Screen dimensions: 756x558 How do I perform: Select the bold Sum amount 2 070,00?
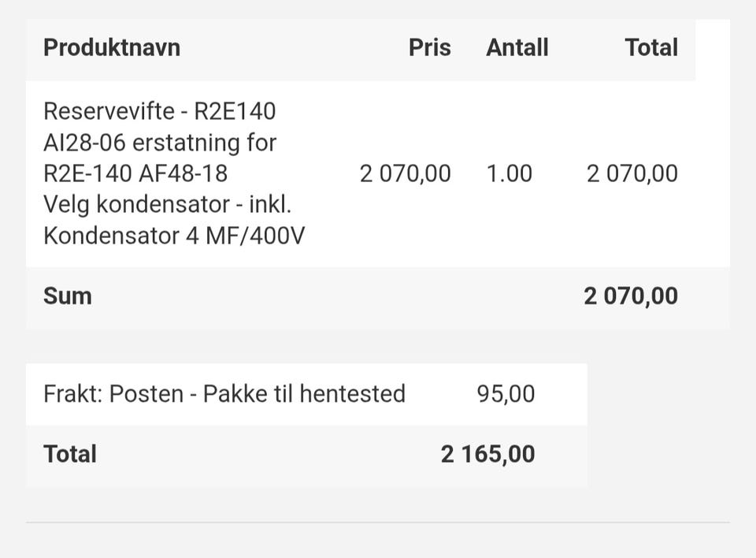coord(631,296)
